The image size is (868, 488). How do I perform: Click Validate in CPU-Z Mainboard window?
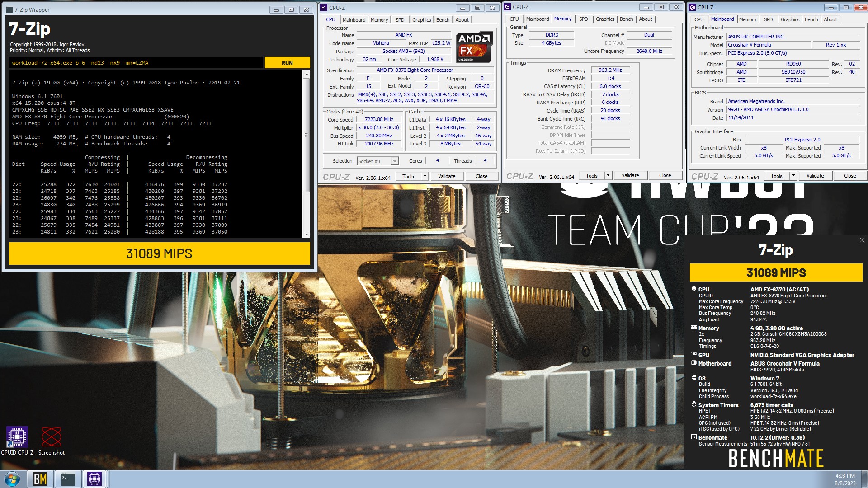[x=815, y=176]
